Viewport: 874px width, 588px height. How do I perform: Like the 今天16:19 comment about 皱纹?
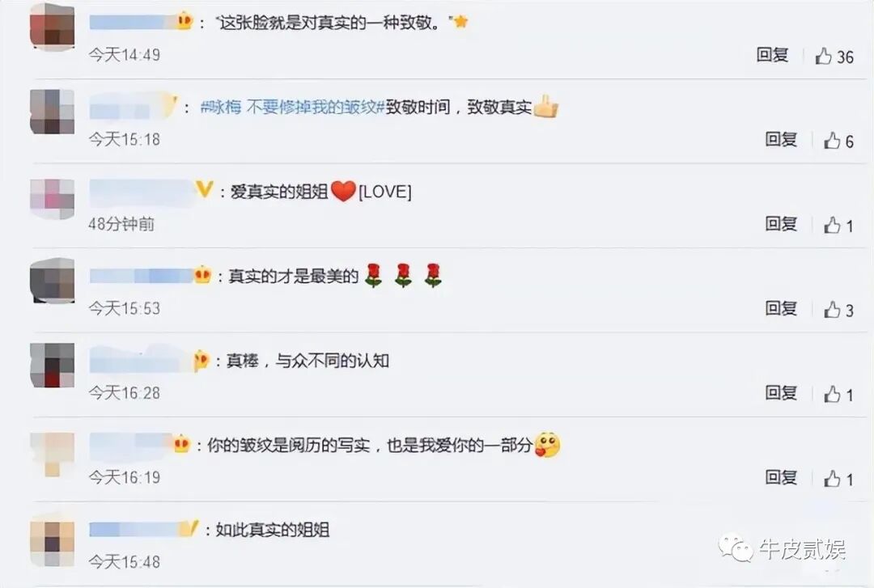click(832, 479)
